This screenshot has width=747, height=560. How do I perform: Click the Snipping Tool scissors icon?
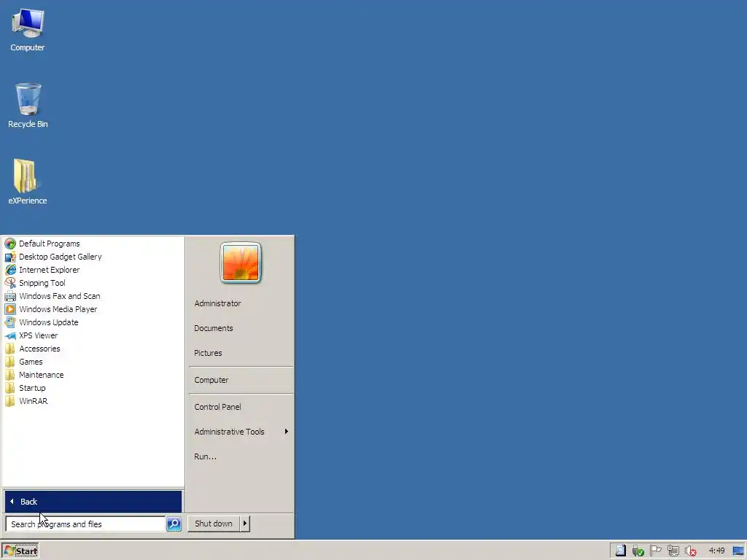tap(10, 284)
